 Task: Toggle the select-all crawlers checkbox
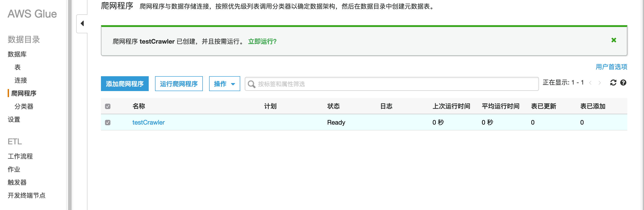(x=108, y=107)
